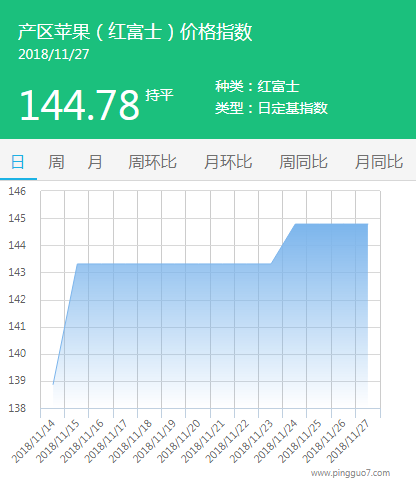Click the x-axis date 2018/11/27 below chart

click(x=348, y=441)
